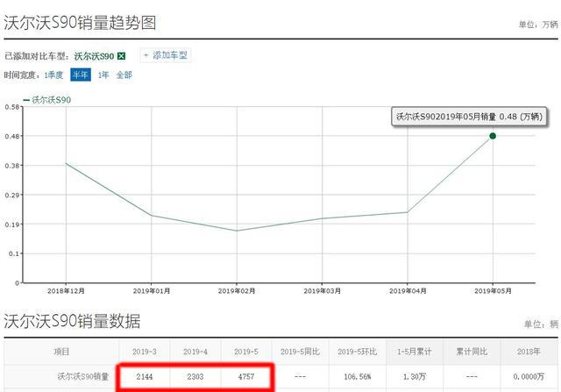Screen dimensions: 561x392
Task: Click the 2019年05月 data point on the chart
Action: (x=493, y=136)
